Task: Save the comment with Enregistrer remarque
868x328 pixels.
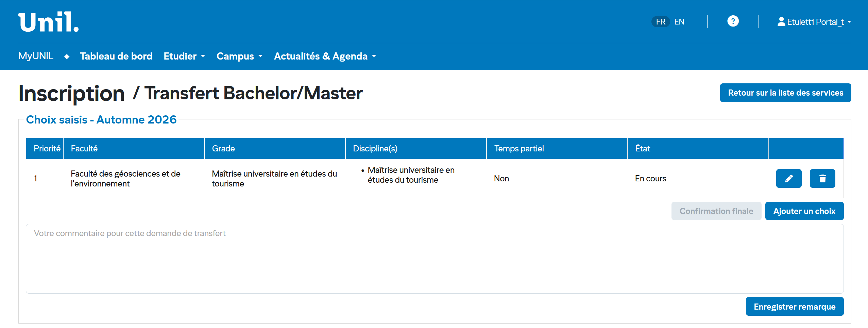Action: [794, 307]
